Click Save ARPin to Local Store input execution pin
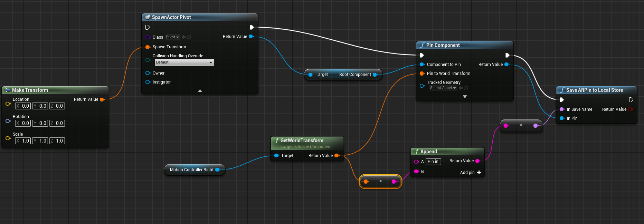644x224 pixels. click(562, 100)
